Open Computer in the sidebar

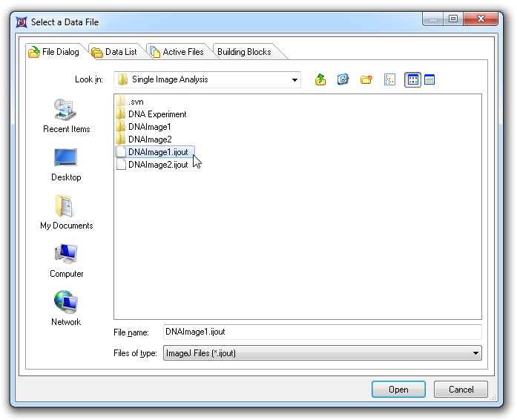coord(66,261)
